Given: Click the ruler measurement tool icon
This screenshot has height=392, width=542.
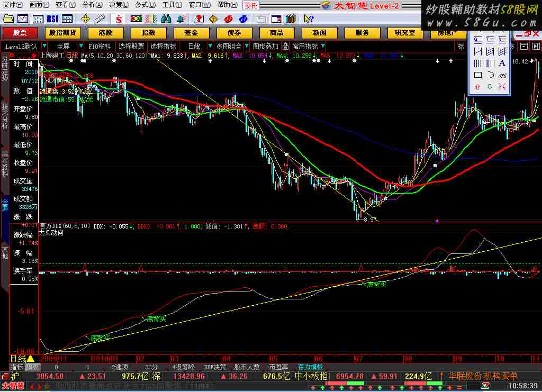Looking at the screenshot, I should (101, 19).
